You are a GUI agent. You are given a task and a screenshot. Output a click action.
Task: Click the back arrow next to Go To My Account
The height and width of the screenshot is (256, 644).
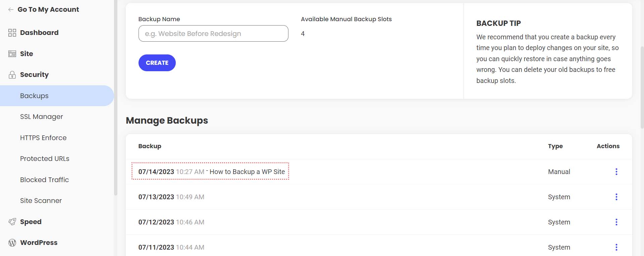(10, 9)
